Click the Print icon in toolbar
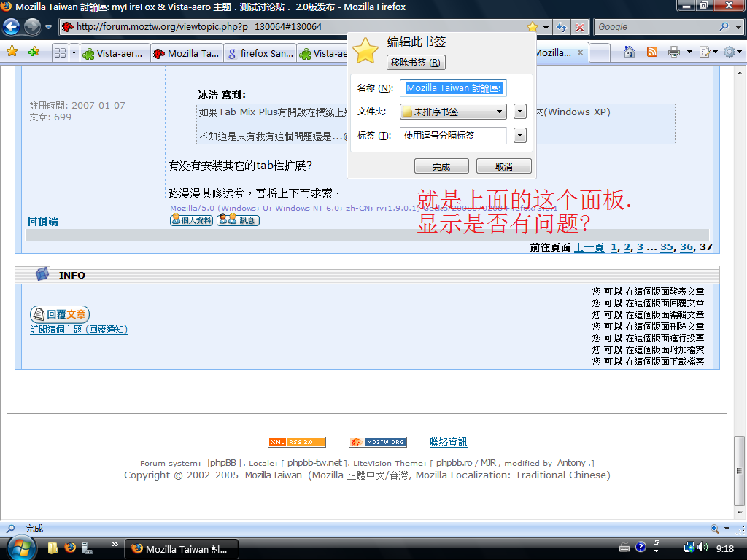The image size is (747, 560). pyautogui.click(x=673, y=52)
